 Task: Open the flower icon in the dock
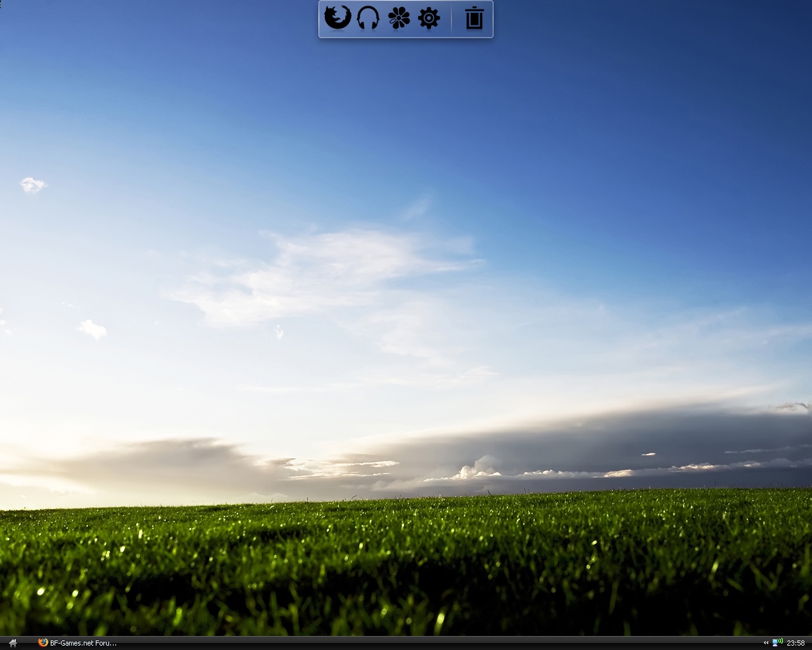399,18
